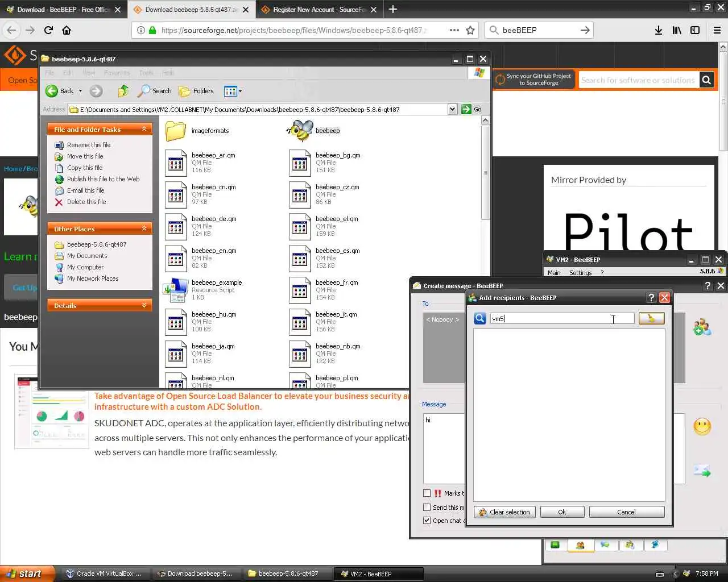Click the search magnifier icon in Add recipients
Screen dimensions: 728x582
480,318
